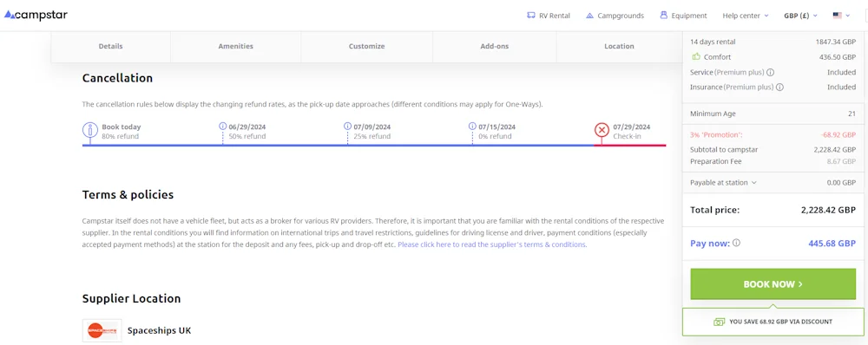Open the GBP (£) currency dropdown
868x345 pixels.
(x=800, y=16)
